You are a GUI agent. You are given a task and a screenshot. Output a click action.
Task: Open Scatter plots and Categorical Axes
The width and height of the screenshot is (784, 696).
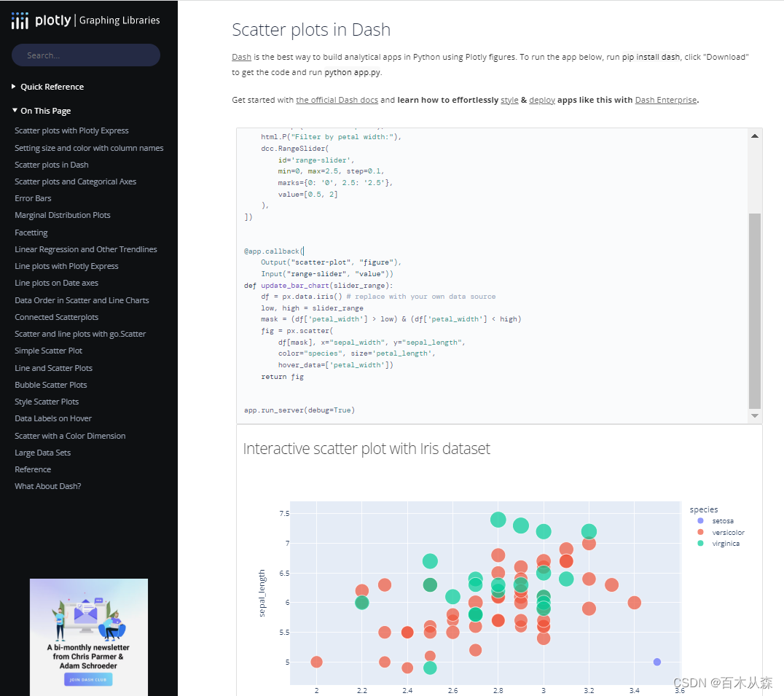pyautogui.click(x=76, y=181)
